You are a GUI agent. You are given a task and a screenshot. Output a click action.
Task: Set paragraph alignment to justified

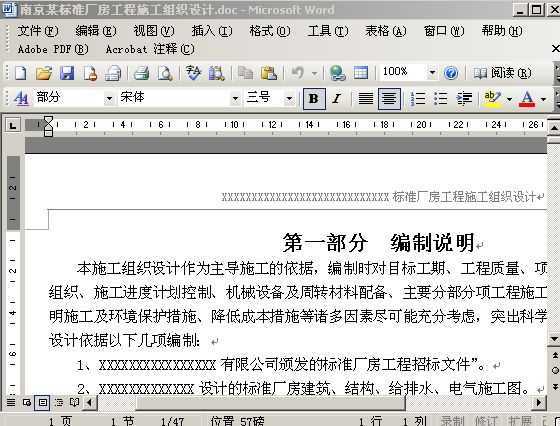point(366,99)
